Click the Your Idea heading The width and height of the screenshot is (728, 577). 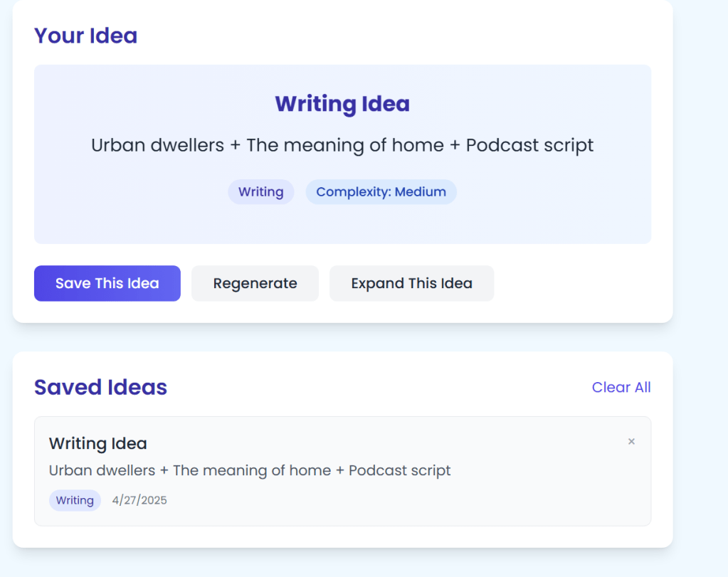(x=86, y=36)
